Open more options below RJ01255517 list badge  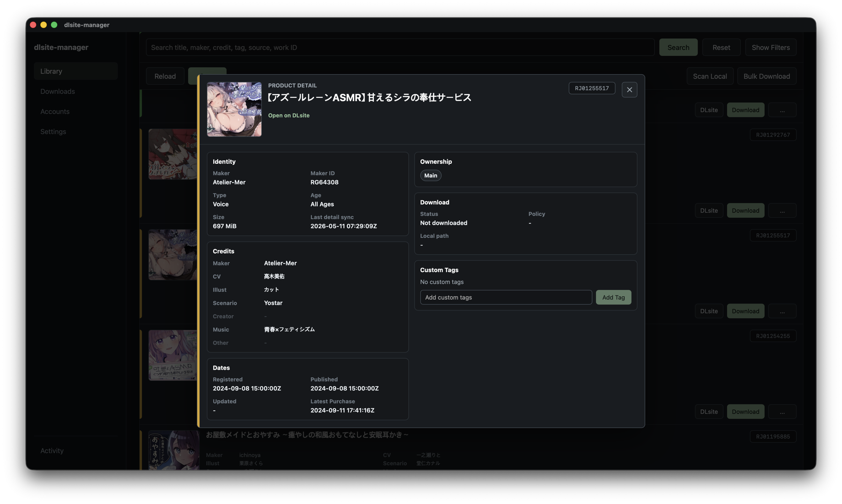782,311
